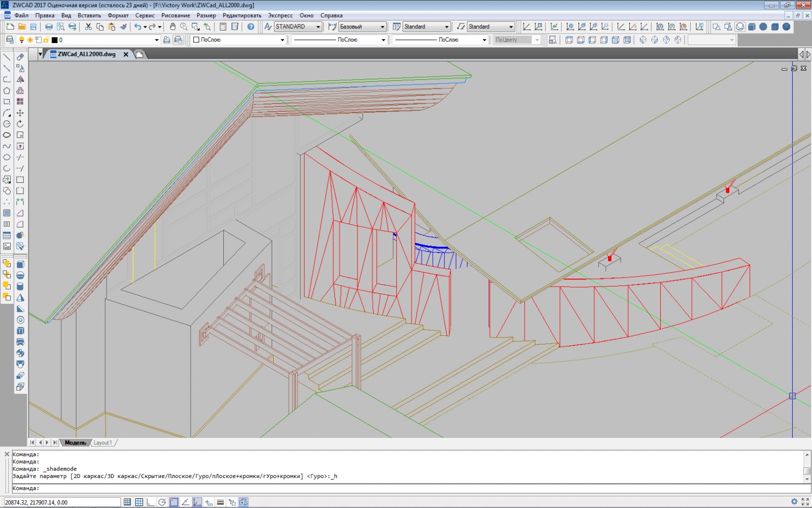Select the Polygon drawing tool
This screenshot has height=508, width=812.
[7, 90]
